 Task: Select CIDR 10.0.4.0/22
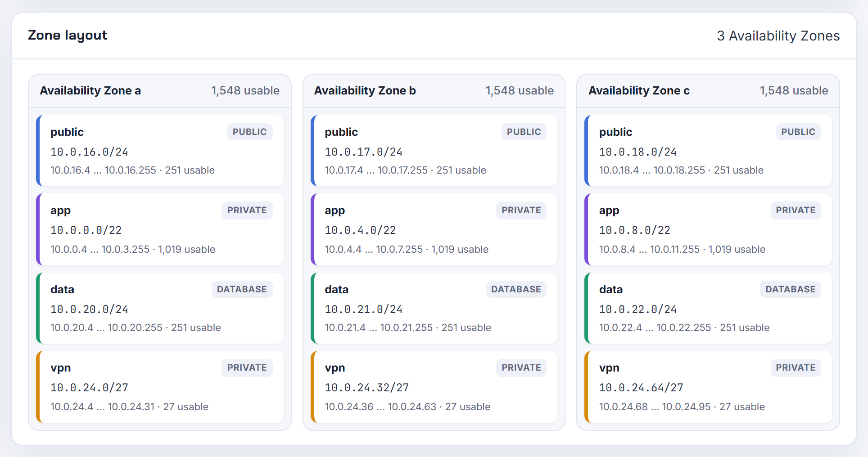pos(360,230)
